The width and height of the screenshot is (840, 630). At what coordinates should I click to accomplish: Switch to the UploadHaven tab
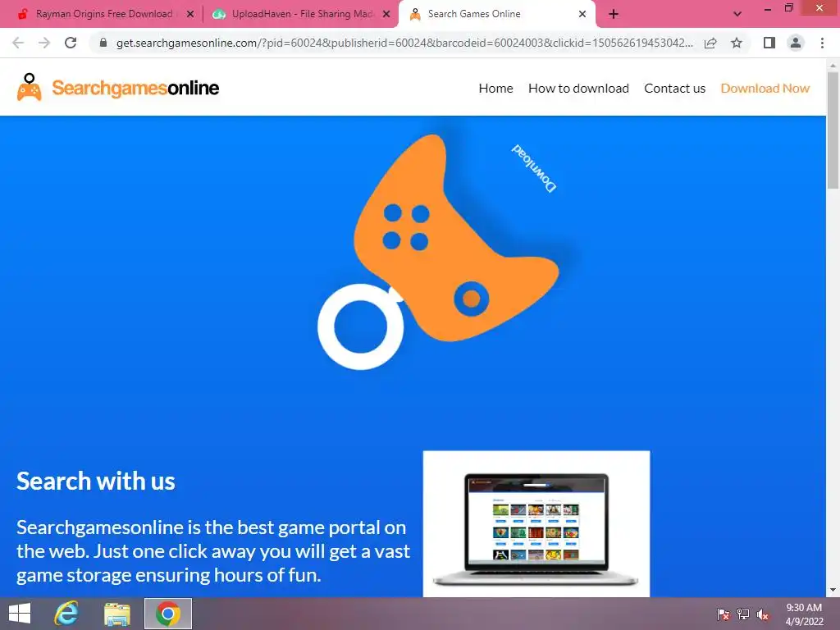pyautogui.click(x=303, y=14)
